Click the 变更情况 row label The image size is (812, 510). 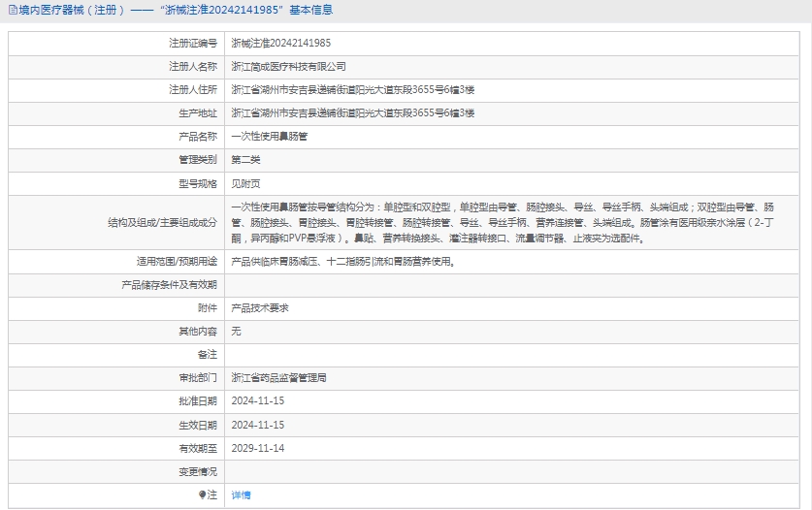[198, 471]
